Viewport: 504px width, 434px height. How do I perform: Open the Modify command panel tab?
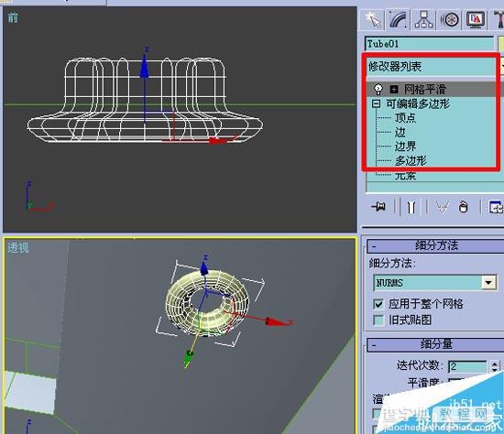(398, 19)
